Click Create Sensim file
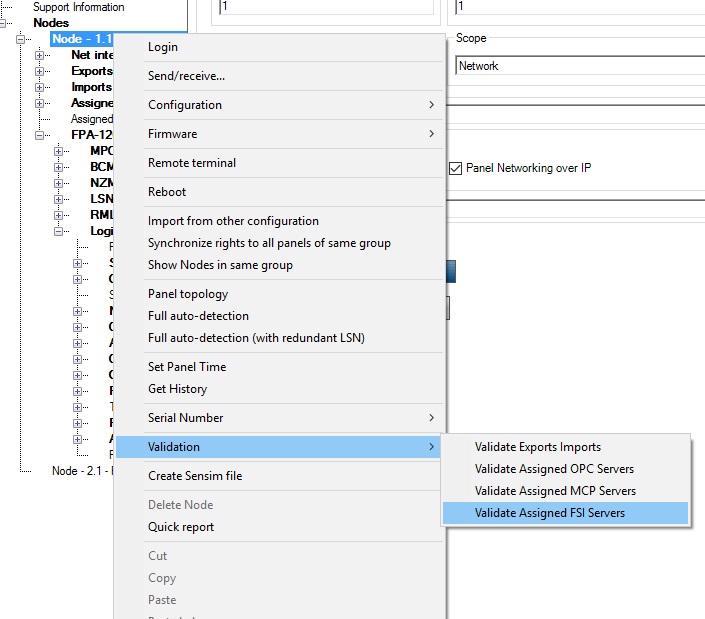 (x=195, y=476)
